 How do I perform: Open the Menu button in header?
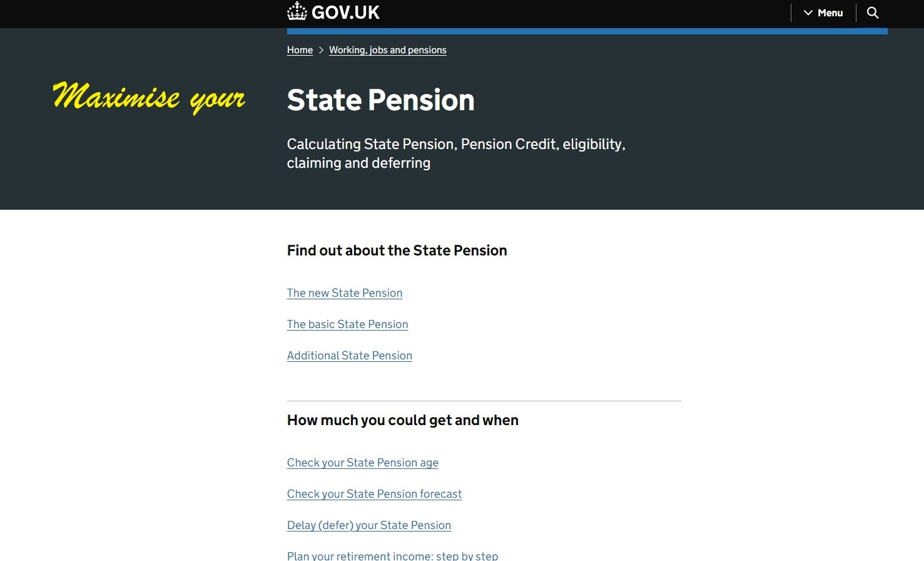coord(823,13)
